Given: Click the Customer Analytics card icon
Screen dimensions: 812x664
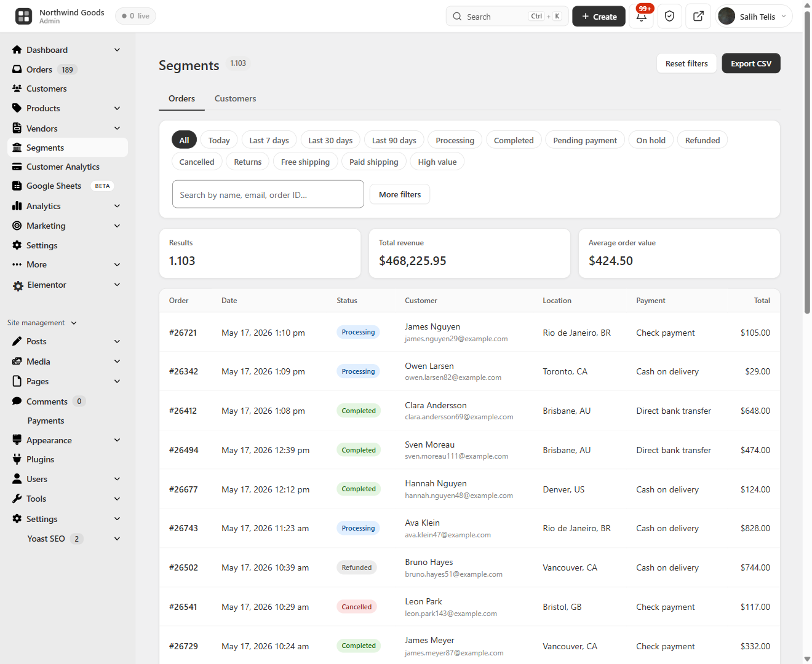Looking at the screenshot, I should click(x=17, y=167).
